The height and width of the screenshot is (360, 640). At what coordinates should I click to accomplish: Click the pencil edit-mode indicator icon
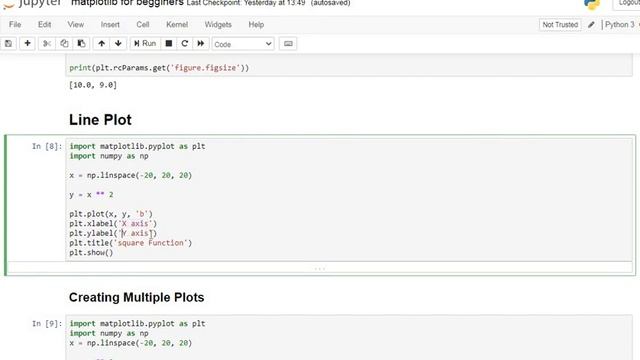[591, 25]
